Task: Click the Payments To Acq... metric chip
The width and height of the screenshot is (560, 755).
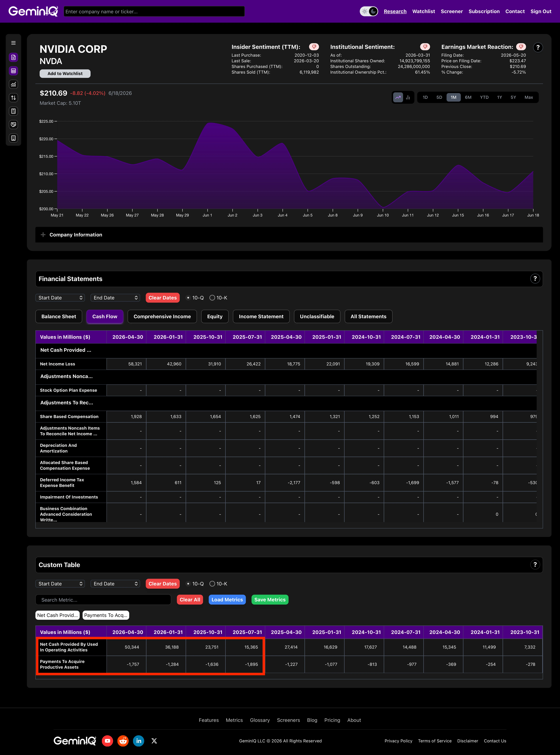Action: 106,615
